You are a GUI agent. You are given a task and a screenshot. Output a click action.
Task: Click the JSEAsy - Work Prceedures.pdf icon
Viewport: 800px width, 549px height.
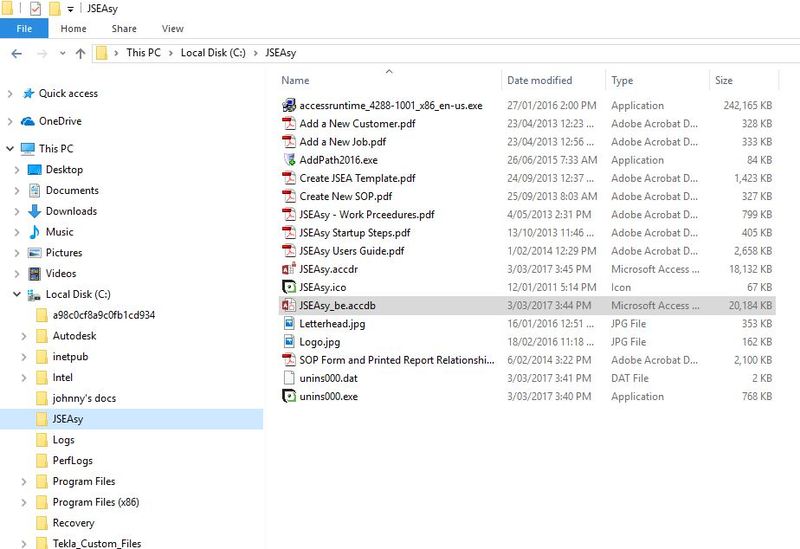[x=289, y=214]
